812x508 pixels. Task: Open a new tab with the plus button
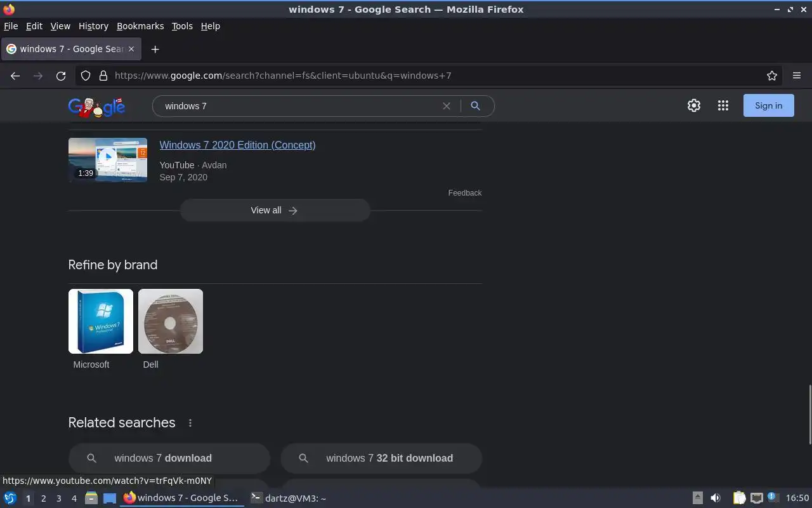pos(155,49)
